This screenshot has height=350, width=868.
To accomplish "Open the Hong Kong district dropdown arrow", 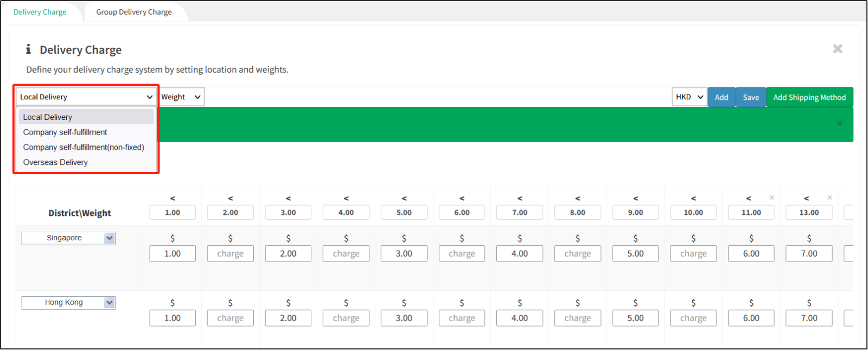I will [110, 303].
